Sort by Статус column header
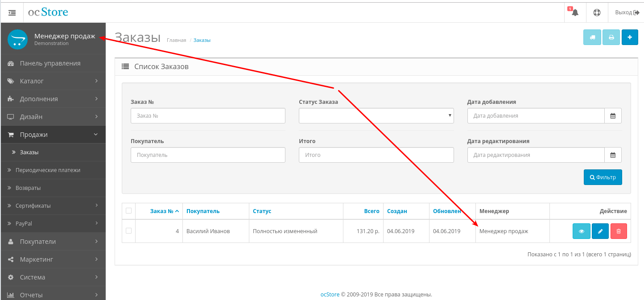 tap(262, 211)
